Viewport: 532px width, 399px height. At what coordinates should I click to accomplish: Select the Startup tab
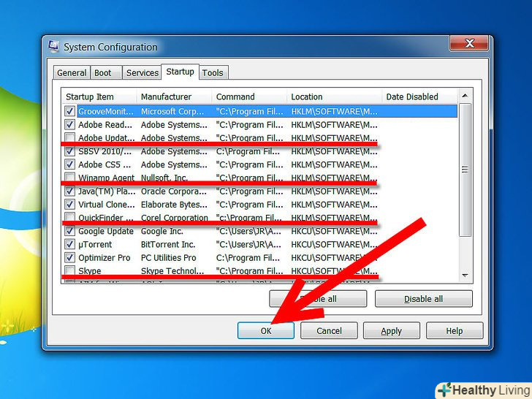[180, 72]
